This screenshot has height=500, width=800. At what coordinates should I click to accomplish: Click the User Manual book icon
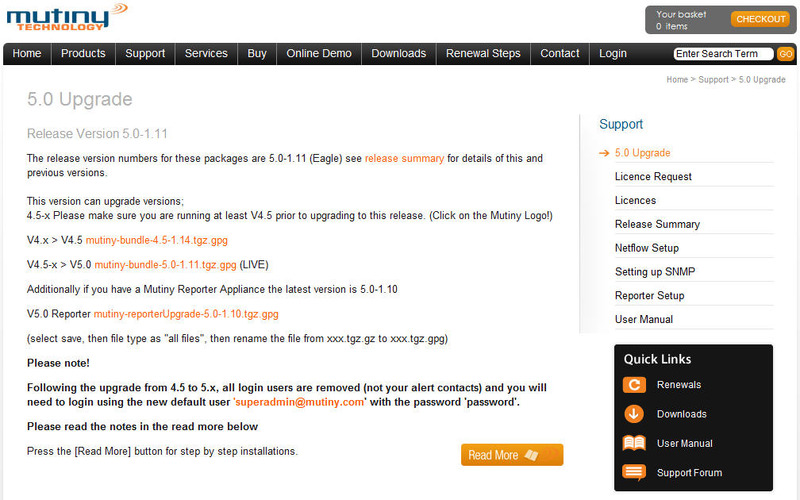coord(634,443)
